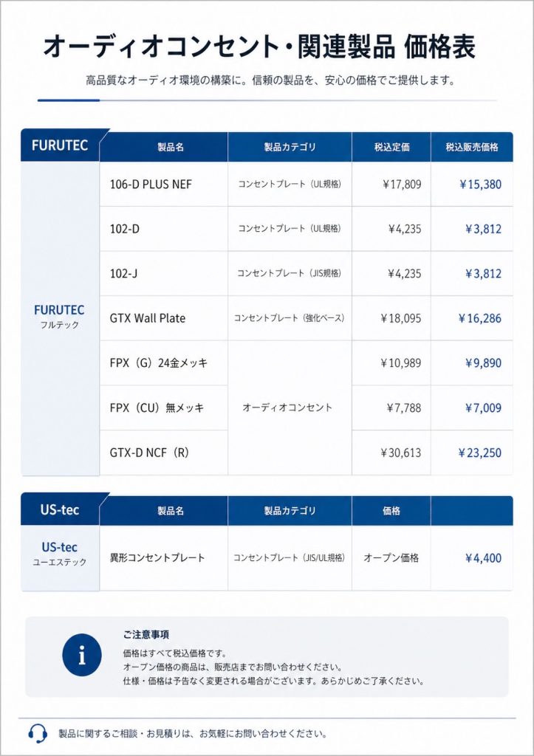Click the ¥4,400 US-tec price
534x756 pixels.
[483, 558]
